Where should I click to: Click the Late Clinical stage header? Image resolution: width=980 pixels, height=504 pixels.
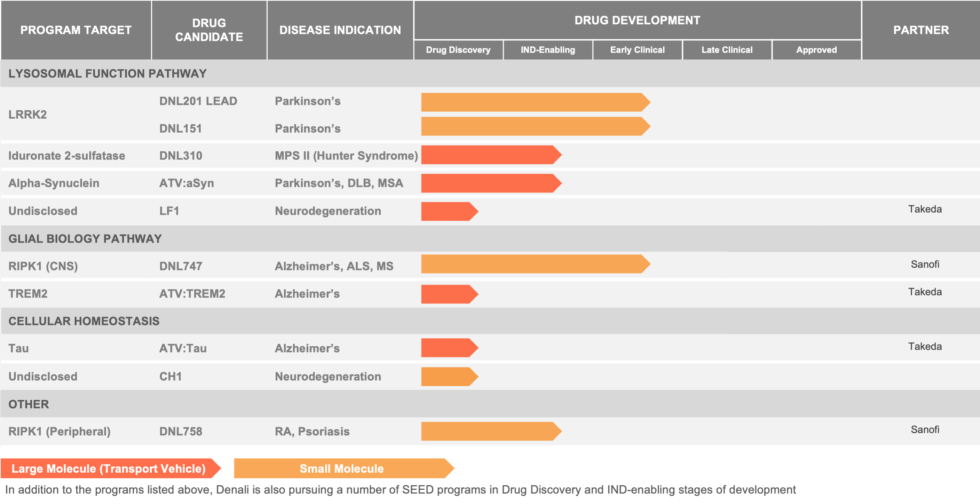(727, 50)
